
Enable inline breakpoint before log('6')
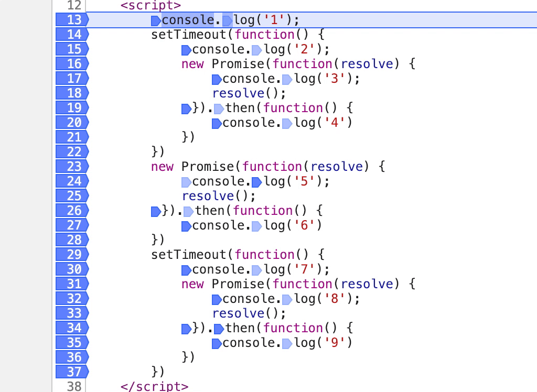[x=257, y=226]
